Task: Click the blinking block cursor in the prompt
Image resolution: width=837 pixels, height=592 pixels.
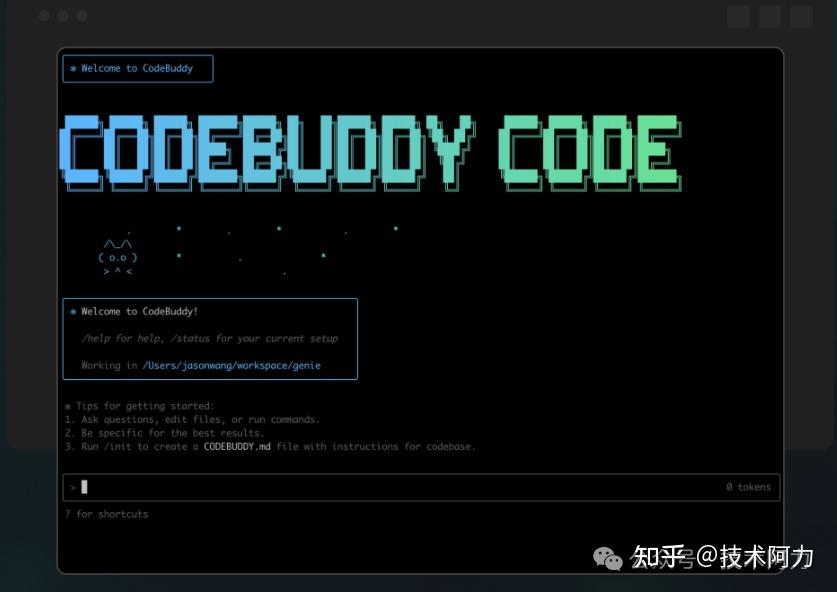Action: click(84, 487)
